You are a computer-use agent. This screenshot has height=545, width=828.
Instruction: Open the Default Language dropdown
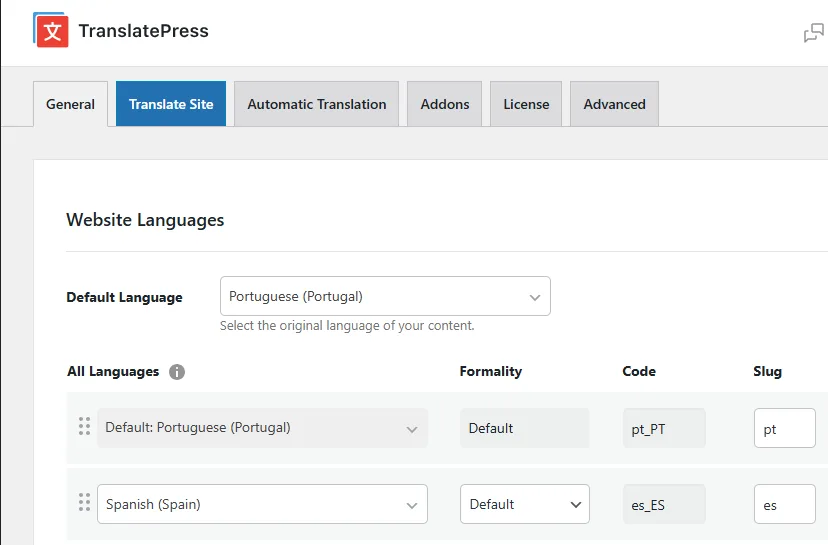(x=385, y=296)
